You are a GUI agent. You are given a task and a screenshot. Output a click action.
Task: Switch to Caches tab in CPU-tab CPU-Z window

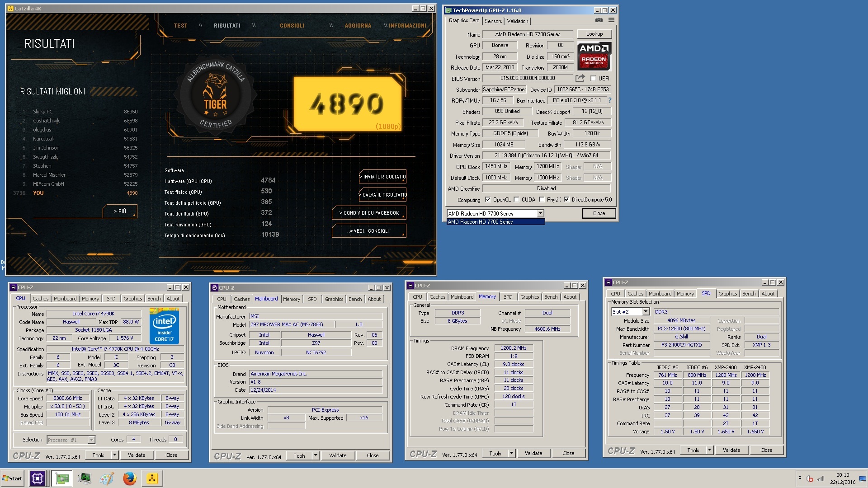coord(41,299)
